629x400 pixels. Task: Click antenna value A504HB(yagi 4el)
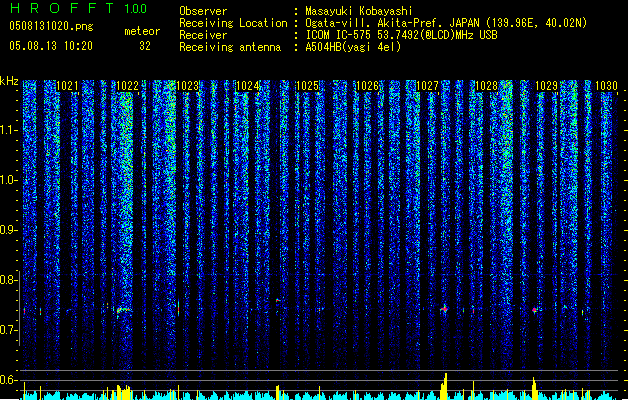(x=353, y=47)
